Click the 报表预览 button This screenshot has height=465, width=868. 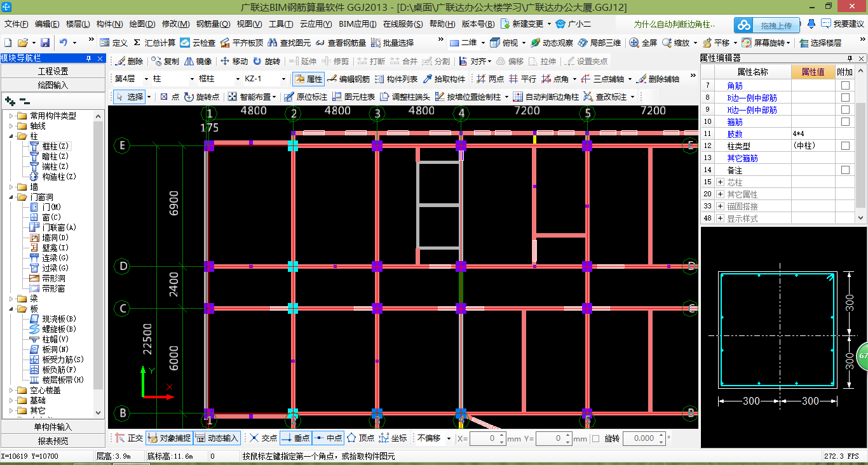point(53,440)
